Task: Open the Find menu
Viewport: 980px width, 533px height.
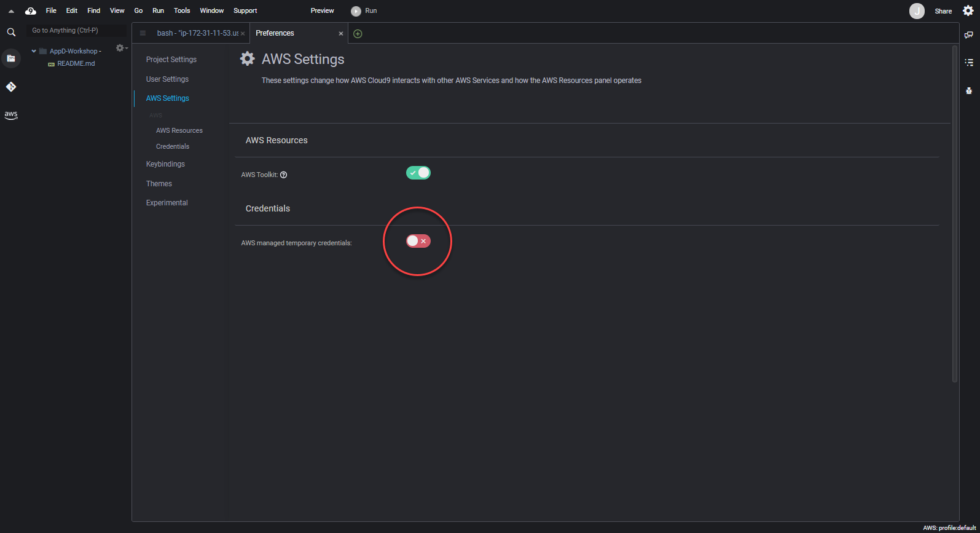Action: tap(93, 10)
